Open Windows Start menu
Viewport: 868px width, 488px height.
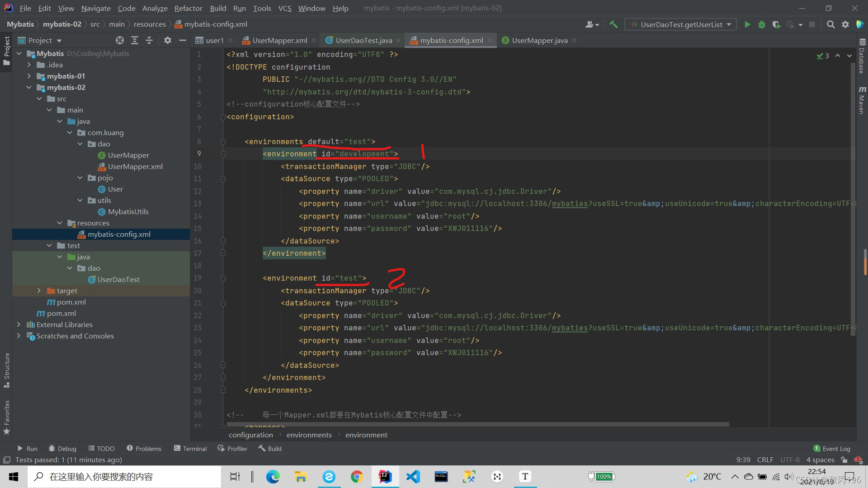[14, 477]
